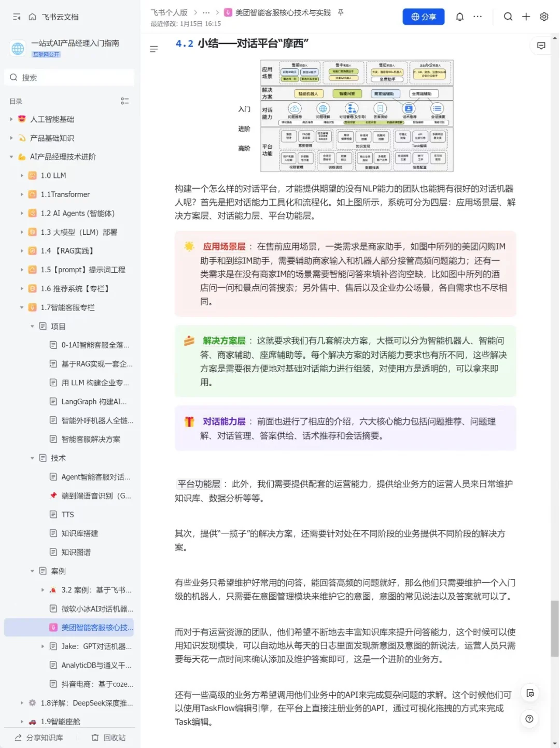
Task: Open 1.4【RAG实践】
Action: pyautogui.click(x=69, y=251)
